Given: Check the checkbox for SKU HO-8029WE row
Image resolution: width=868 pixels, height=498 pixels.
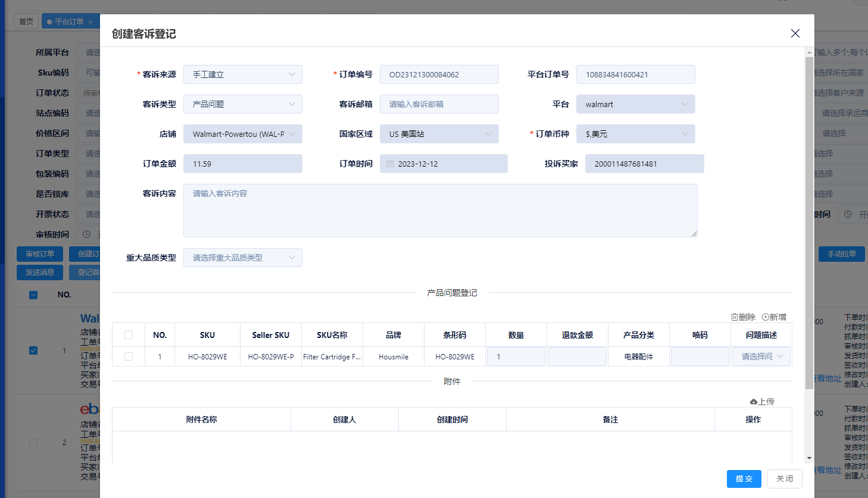Looking at the screenshot, I should (x=129, y=356).
